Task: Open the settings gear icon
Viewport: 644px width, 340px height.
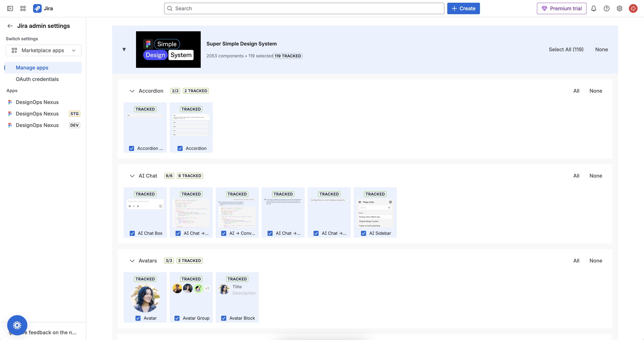Action: pos(619,8)
